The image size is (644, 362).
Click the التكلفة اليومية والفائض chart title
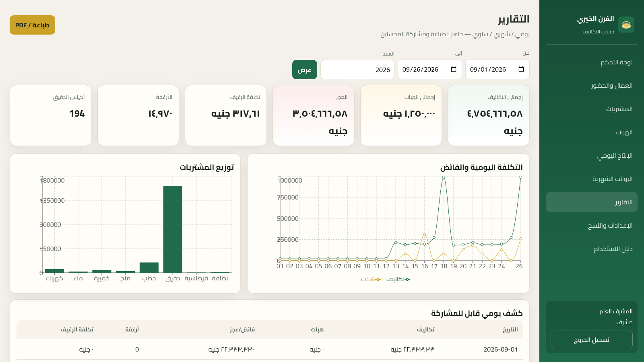click(x=481, y=167)
